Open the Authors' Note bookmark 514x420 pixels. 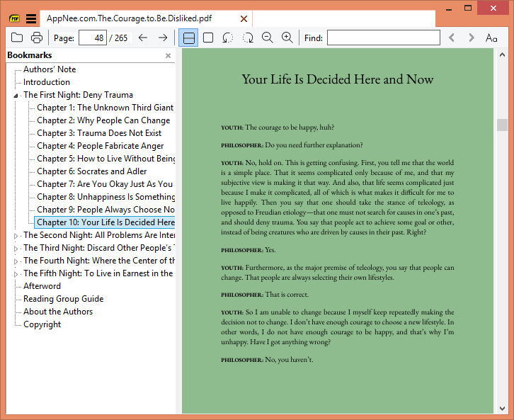[50, 69]
